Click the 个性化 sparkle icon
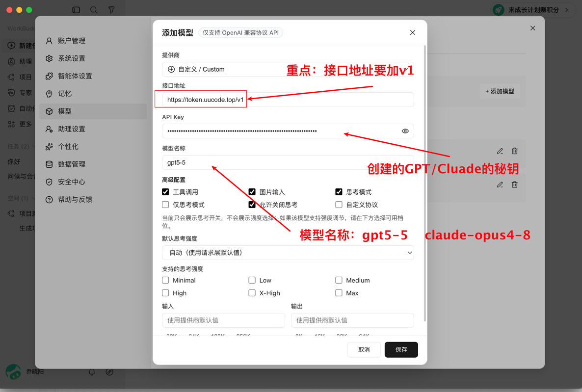Image resolution: width=582 pixels, height=392 pixels. [49, 147]
